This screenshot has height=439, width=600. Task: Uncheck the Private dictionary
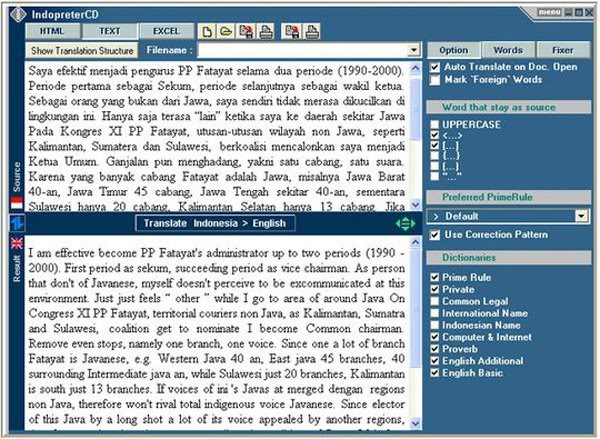(x=434, y=289)
